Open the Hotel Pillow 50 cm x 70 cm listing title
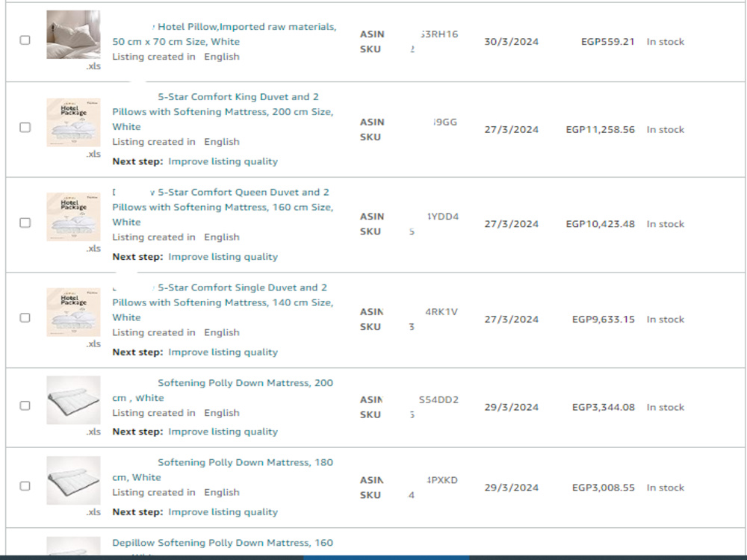Viewport: 747px width, 560px height. 224,34
